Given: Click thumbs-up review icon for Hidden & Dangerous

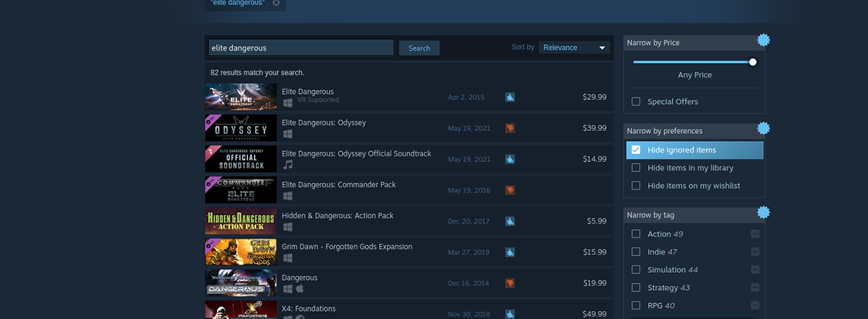Looking at the screenshot, I should coord(510,221).
